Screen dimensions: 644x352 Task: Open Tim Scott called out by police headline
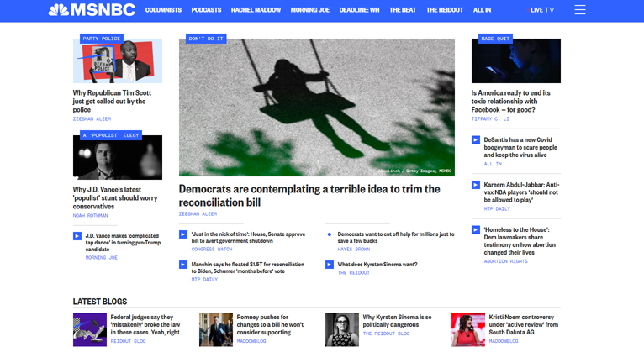point(112,102)
